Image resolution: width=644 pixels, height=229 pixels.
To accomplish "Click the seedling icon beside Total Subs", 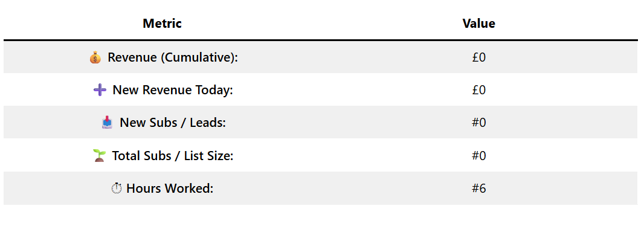I will (x=99, y=155).
